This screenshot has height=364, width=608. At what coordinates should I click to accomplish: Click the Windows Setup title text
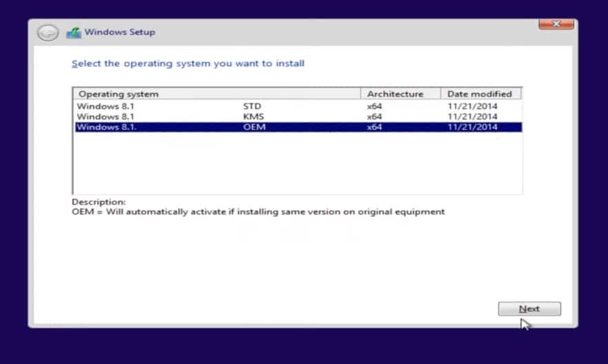click(x=120, y=32)
